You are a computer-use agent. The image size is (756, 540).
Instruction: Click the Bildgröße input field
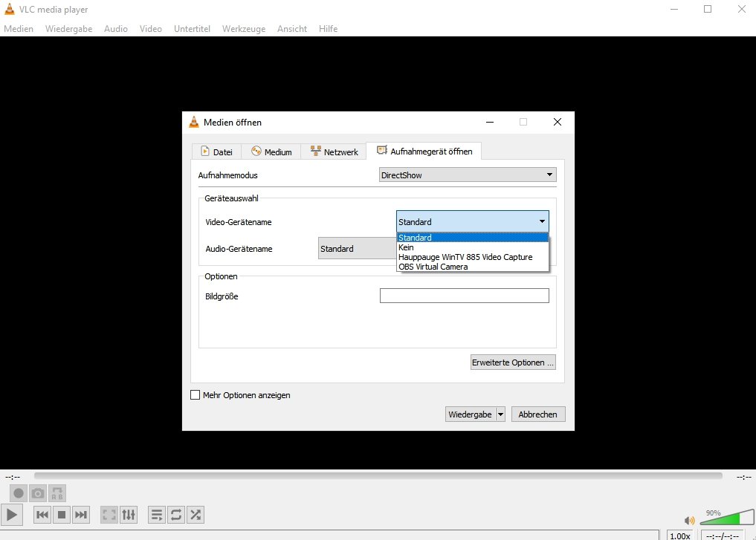465,296
